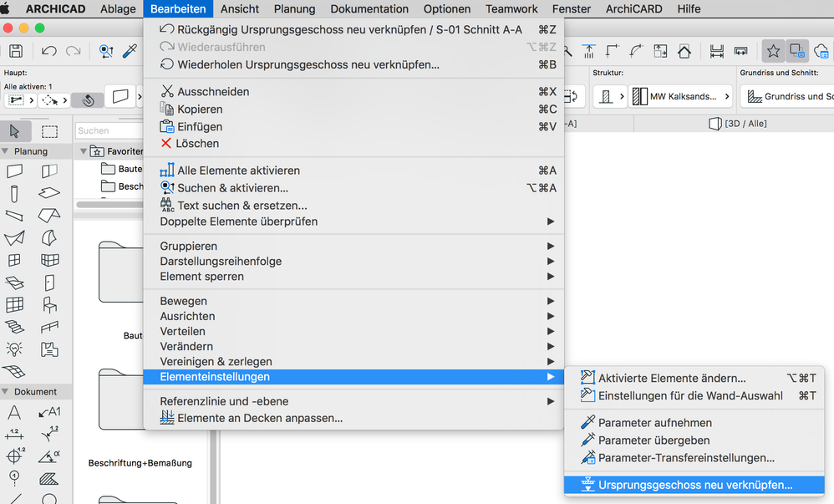Click the Save floppy disk icon

pos(16,50)
